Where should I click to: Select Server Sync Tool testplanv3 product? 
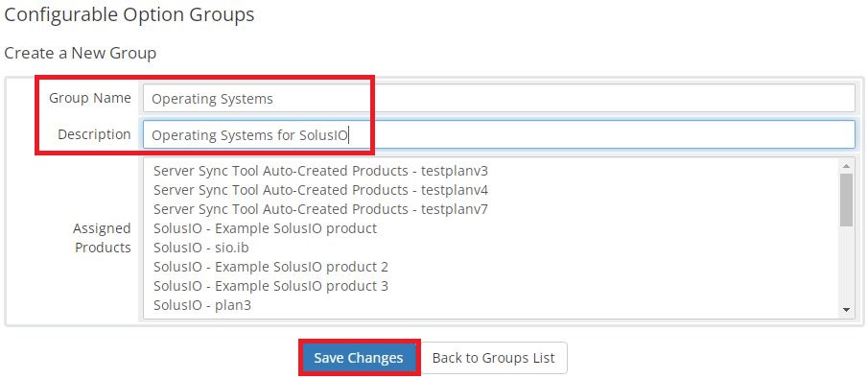point(320,170)
